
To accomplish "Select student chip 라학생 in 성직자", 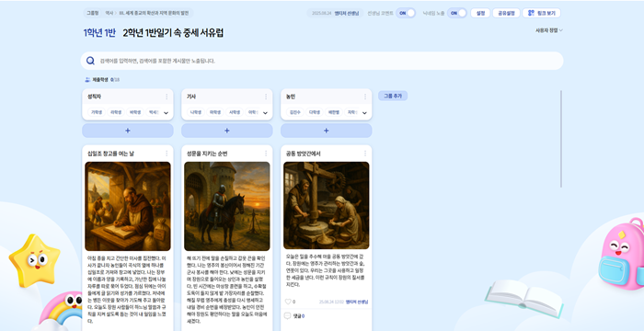I will (116, 112).
